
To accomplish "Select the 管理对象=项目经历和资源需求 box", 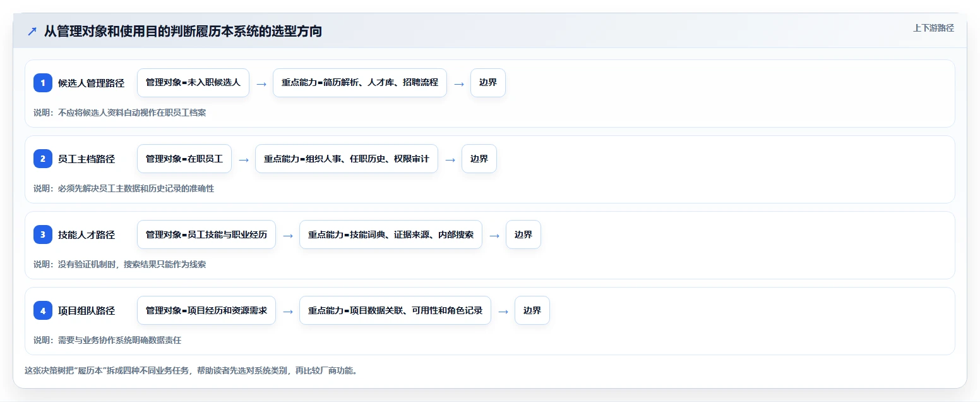I will coord(206,310).
